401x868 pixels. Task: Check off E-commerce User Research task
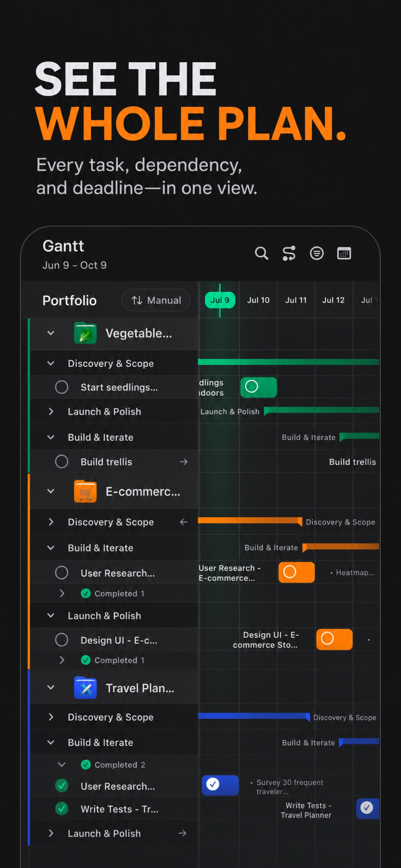point(62,572)
